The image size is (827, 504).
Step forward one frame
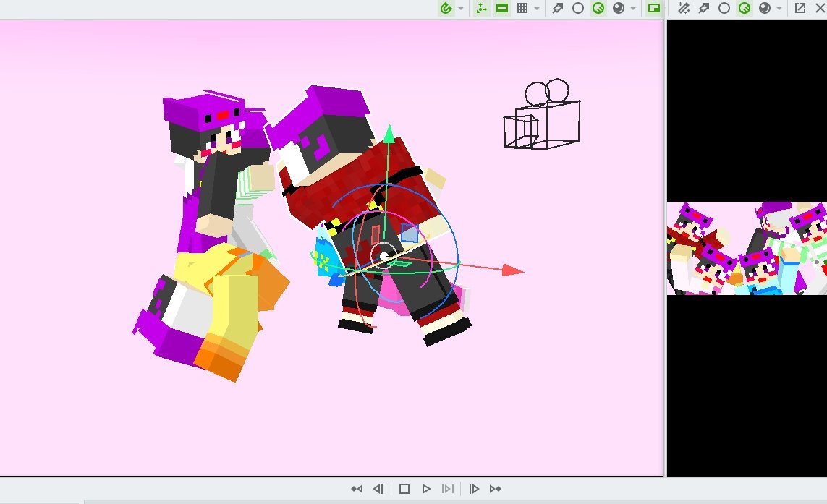point(474,489)
